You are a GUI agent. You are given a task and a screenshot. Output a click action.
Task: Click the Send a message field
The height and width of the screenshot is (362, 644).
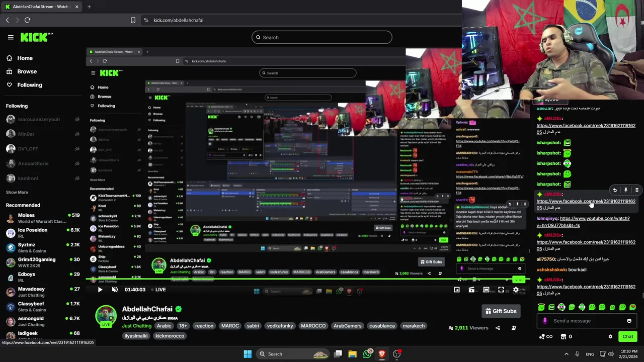click(x=586, y=321)
